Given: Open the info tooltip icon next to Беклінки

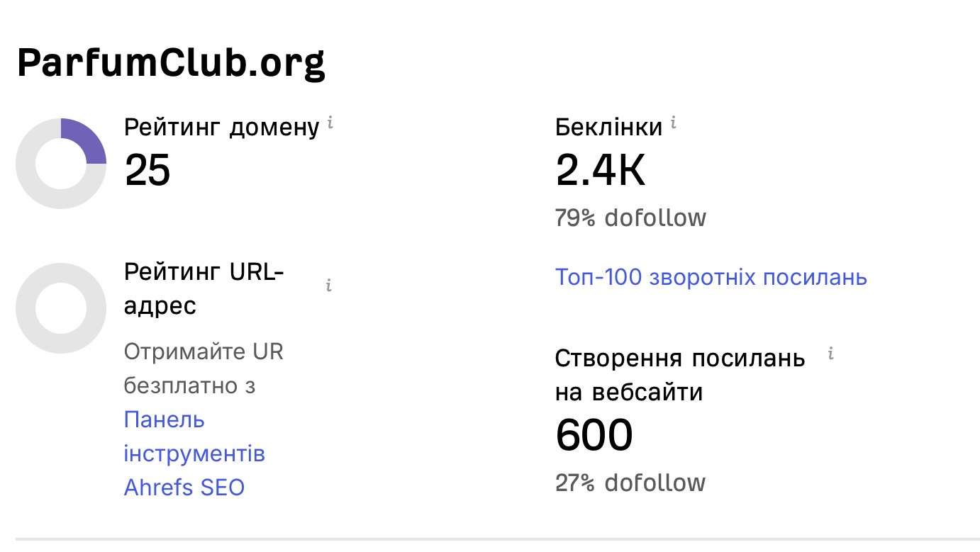Looking at the screenshot, I should [x=674, y=123].
